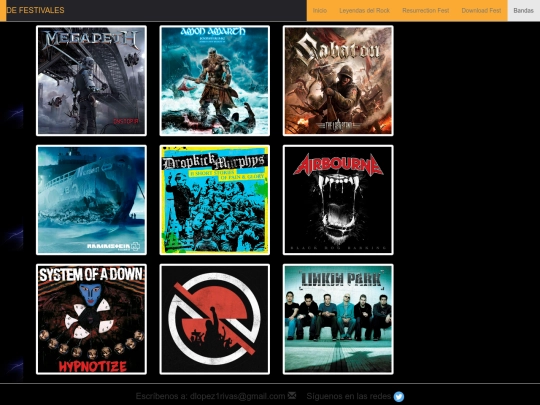Navigate to Download Fest page
The height and width of the screenshot is (405, 540).
pyautogui.click(x=481, y=10)
